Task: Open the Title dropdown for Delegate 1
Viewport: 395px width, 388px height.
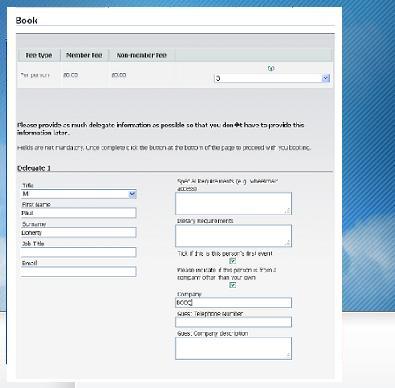Action: point(79,194)
